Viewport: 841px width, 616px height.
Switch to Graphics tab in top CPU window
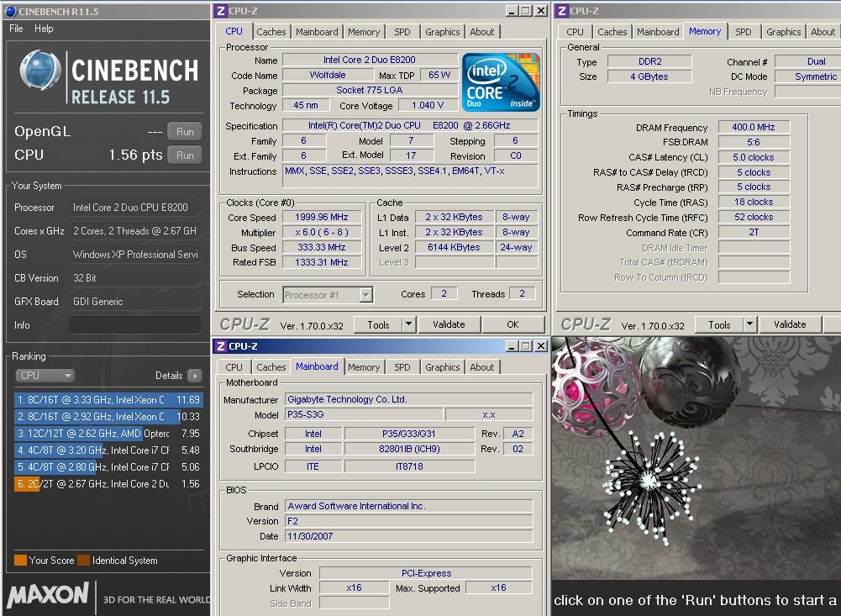443,32
